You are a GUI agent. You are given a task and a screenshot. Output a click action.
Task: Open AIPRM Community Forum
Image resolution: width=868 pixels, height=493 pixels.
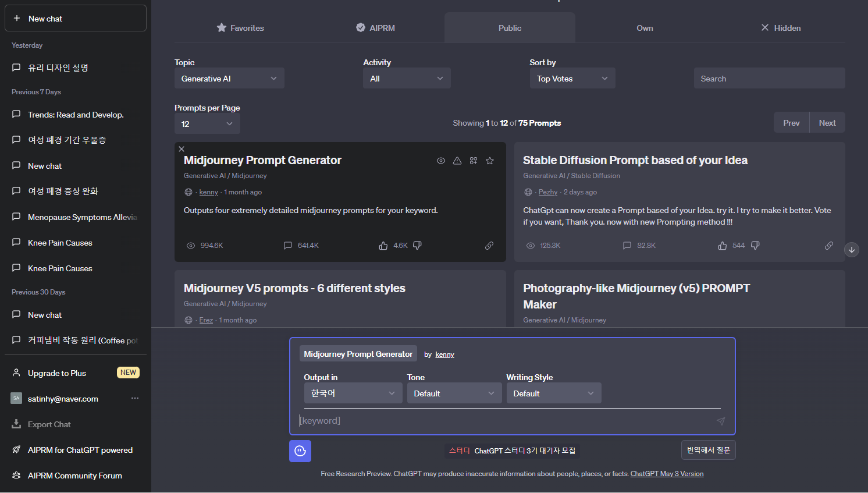[x=76, y=476]
